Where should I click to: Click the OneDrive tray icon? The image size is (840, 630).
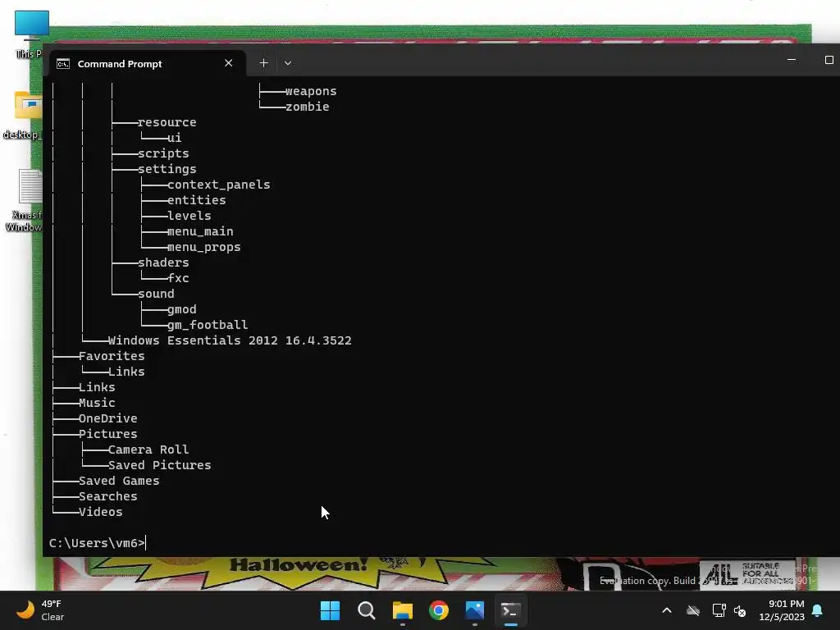(x=693, y=610)
